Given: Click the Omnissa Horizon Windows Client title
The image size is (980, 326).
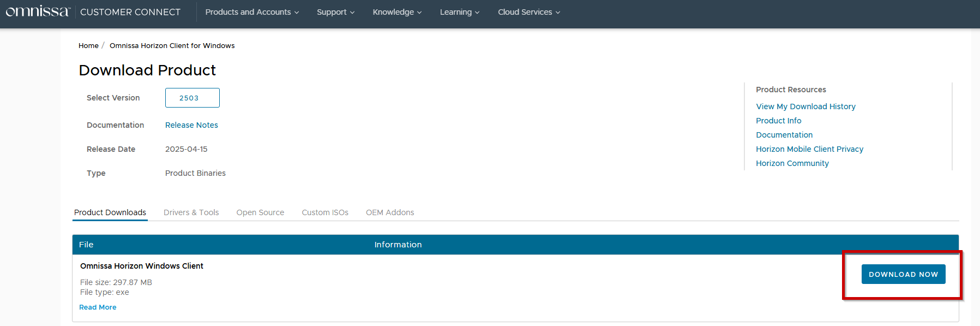Looking at the screenshot, I should pos(142,266).
